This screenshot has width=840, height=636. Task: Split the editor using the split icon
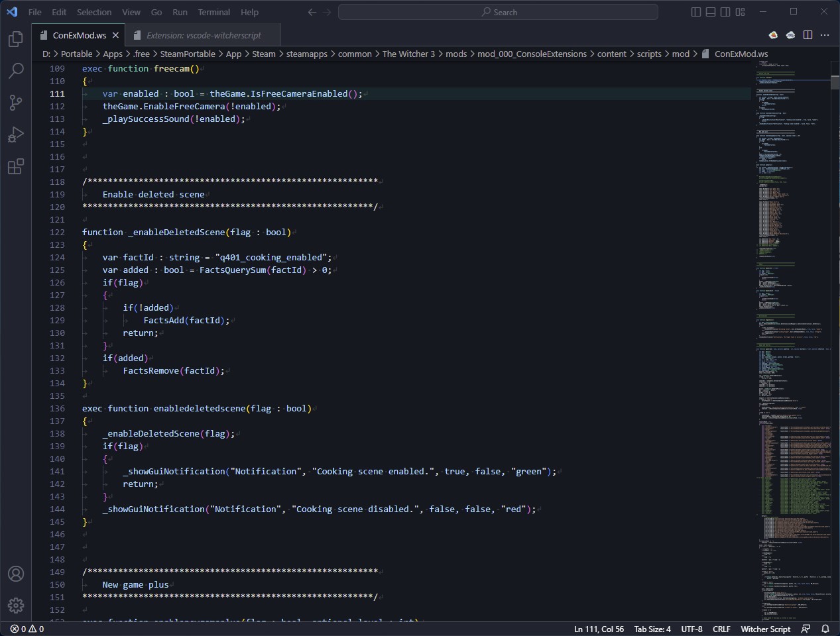tap(808, 35)
